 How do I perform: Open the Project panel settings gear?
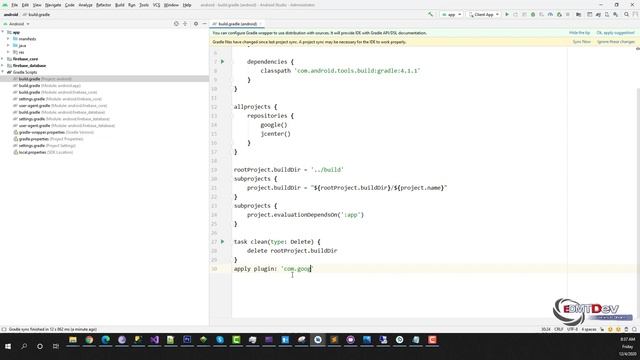pos(196,24)
